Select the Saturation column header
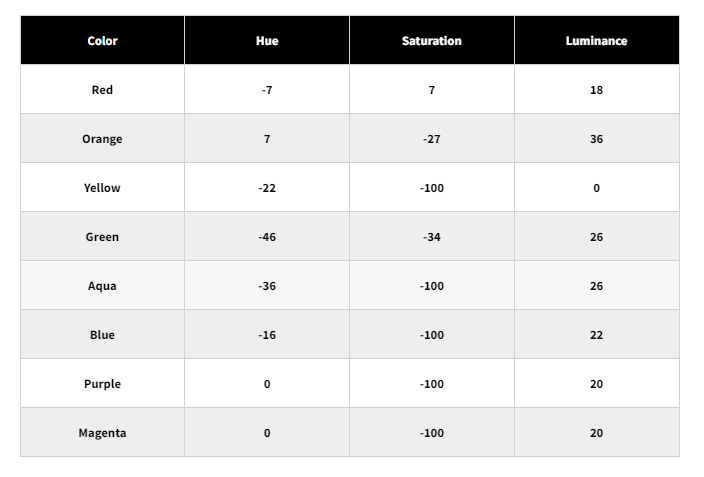 (431, 41)
